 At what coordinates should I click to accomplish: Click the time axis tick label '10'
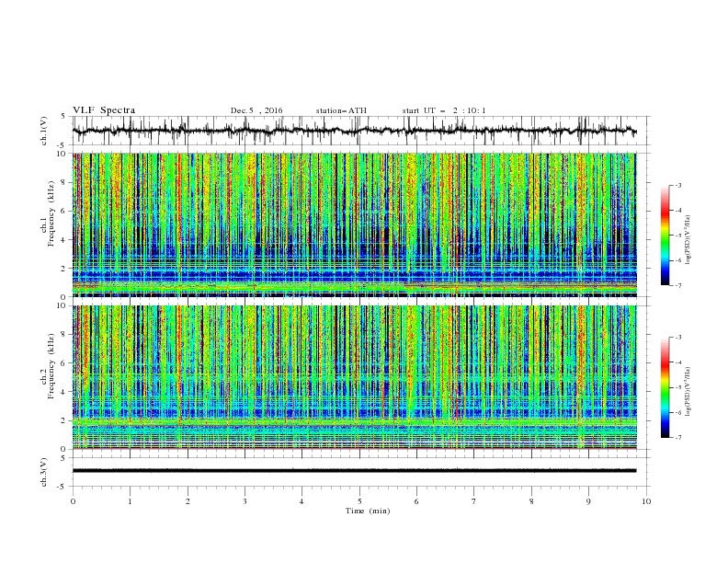pos(646,501)
